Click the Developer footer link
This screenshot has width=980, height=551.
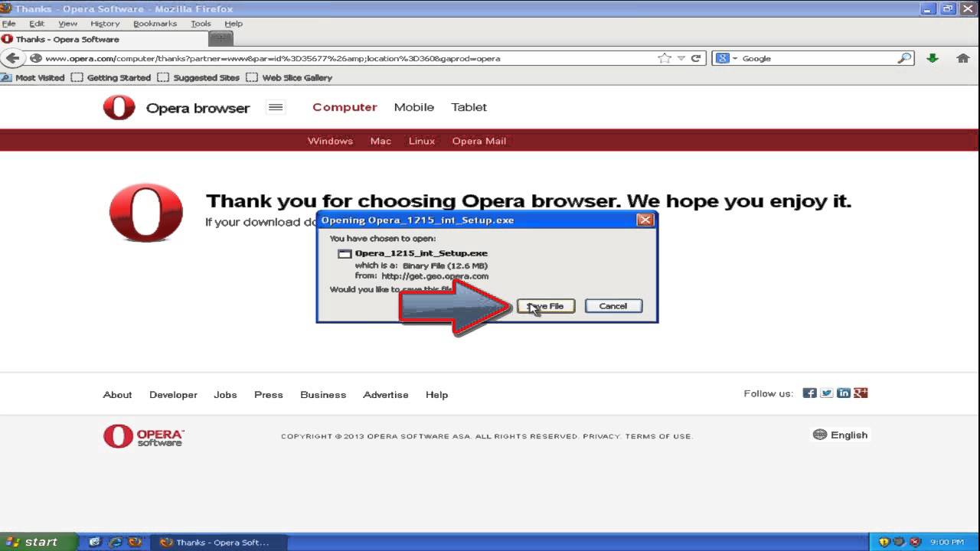click(173, 395)
